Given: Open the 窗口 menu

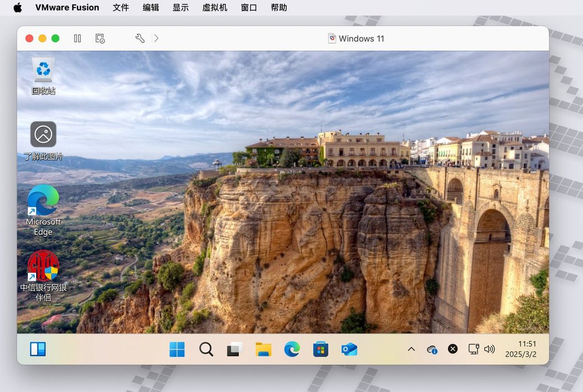Looking at the screenshot, I should [x=249, y=7].
